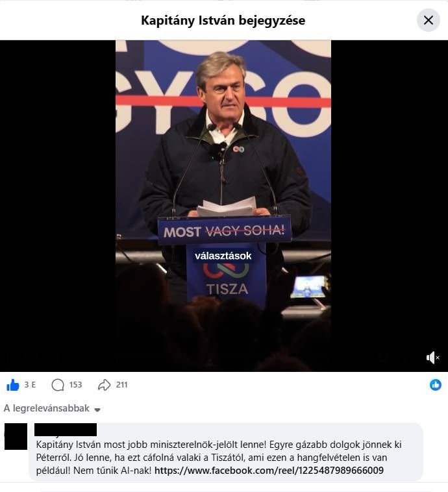Viewport: 448px width, 492px height.
Task: Click the commenter's redacted name
Action: [66, 430]
